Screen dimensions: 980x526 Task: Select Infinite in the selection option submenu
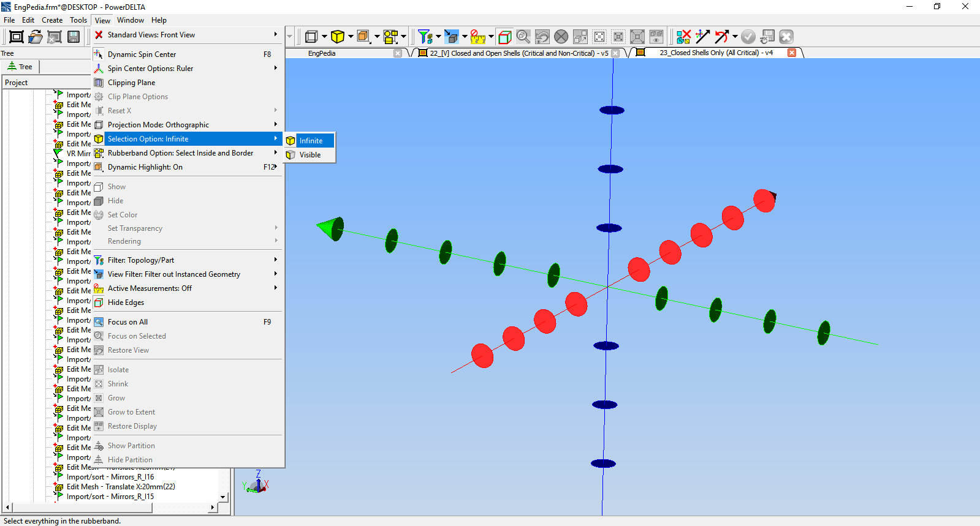click(311, 141)
